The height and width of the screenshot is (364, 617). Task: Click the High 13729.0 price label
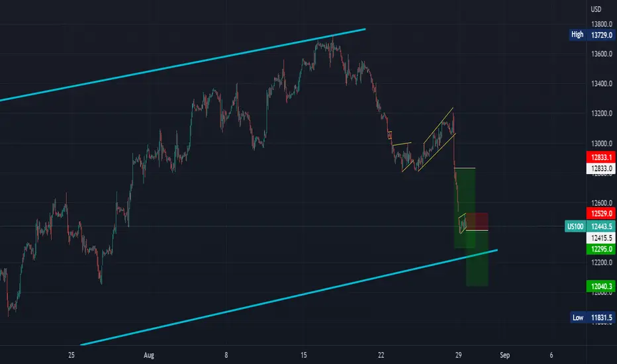592,34
